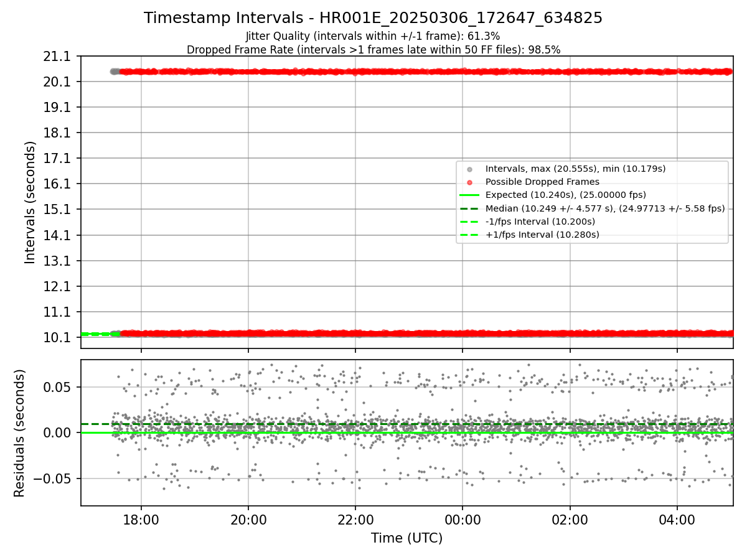Select legend entry '-1/fps Interval (10.200s)'
This screenshot has width=747, height=560.
[540, 222]
